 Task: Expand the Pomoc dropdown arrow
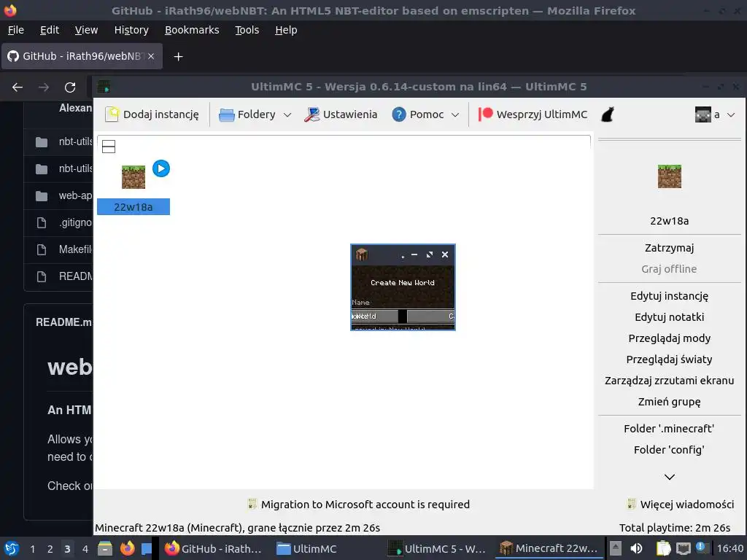[455, 114]
